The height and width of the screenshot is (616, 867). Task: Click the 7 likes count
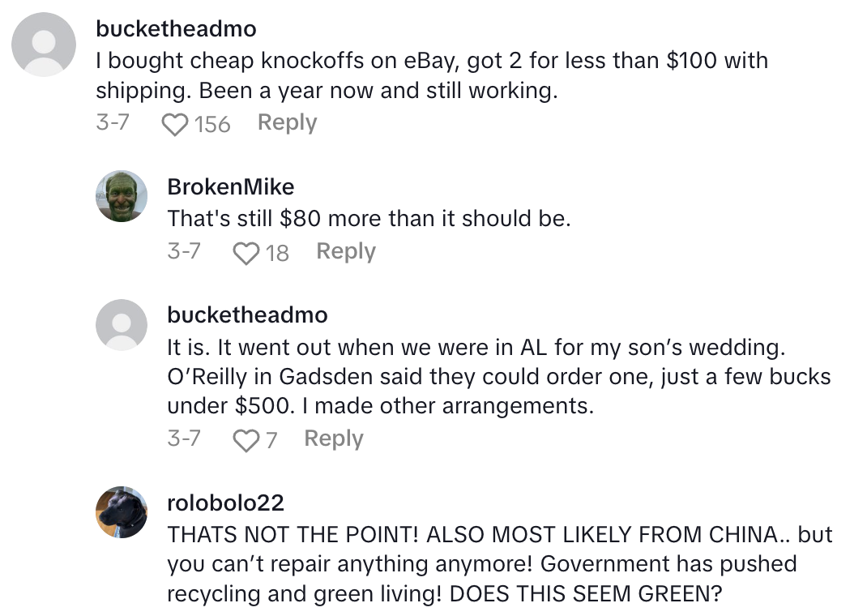tap(271, 440)
